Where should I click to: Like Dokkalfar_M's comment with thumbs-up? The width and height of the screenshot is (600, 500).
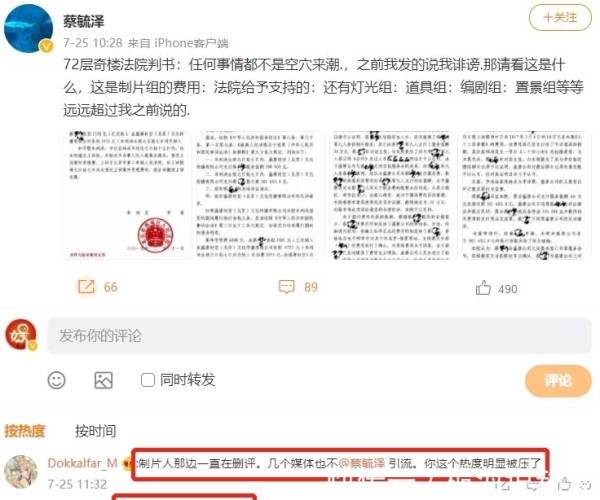tap(564, 484)
